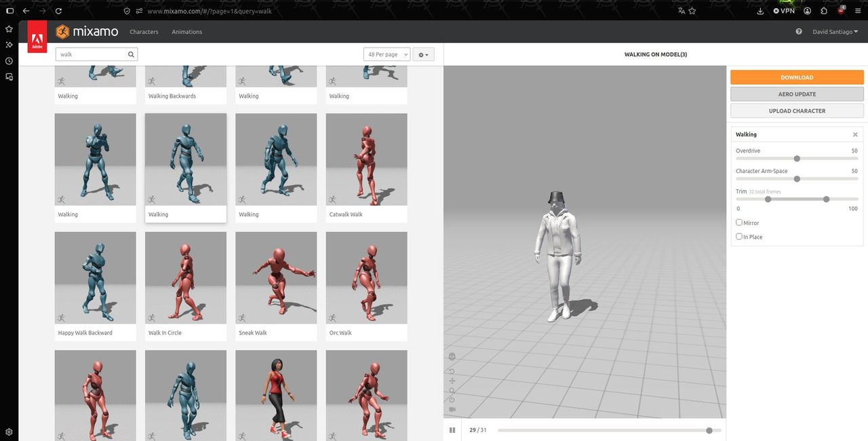This screenshot has height=441, width=868.
Task: Select the Walk In Circle animation thumbnail
Action: [x=185, y=278]
